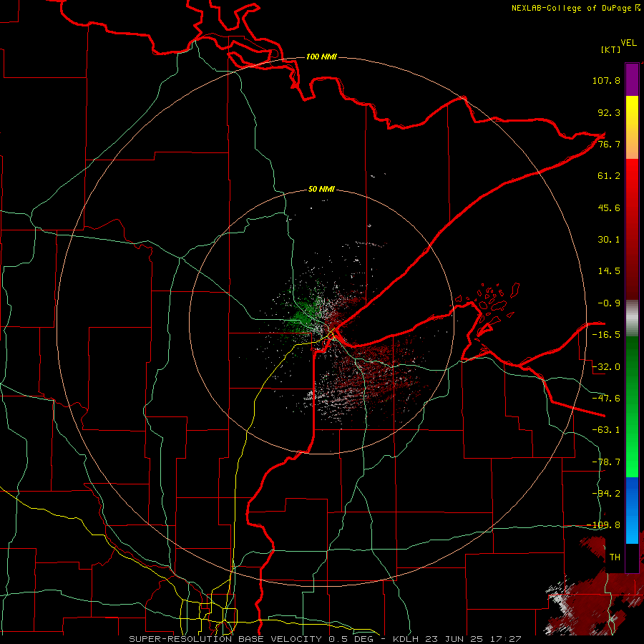Screen dimensions: 644x644
Task: Click the -109.8 legend value
Action: click(x=603, y=525)
